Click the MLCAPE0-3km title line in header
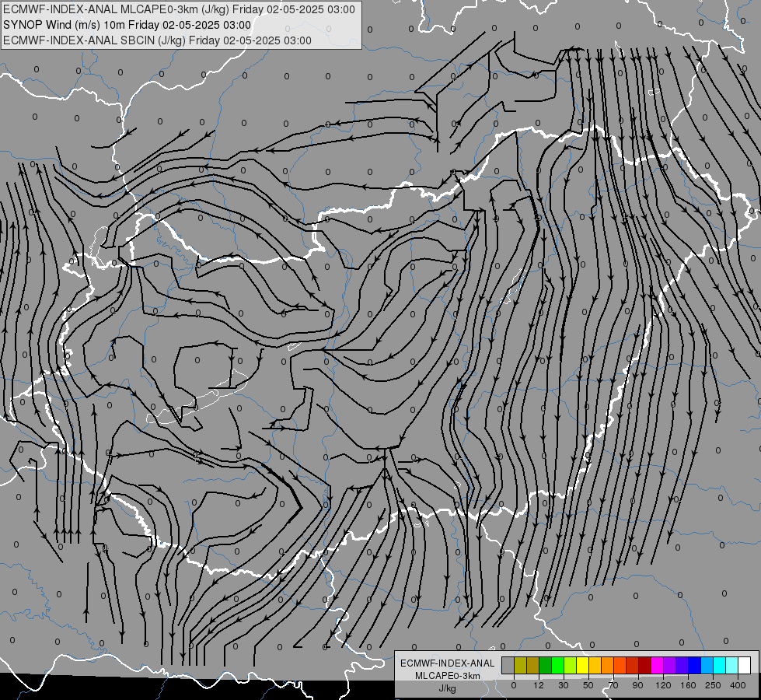Screen dimensions: 761x700 click(179, 9)
